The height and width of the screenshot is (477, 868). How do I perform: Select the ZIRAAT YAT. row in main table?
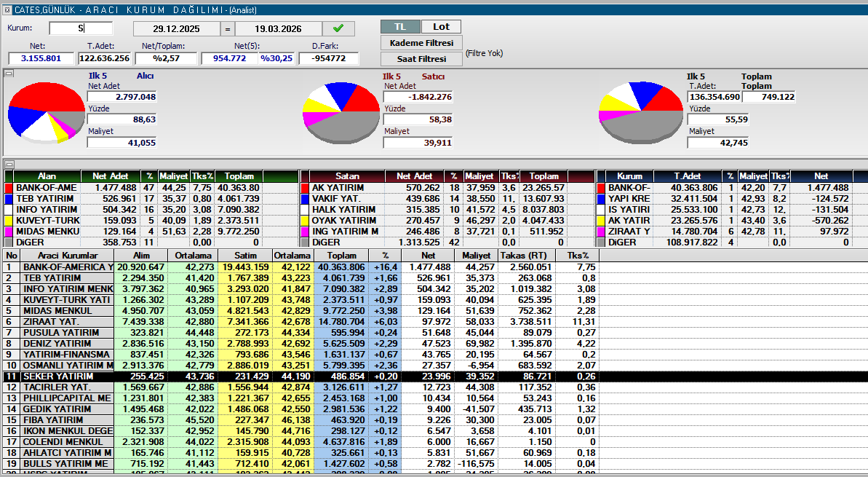point(301,321)
